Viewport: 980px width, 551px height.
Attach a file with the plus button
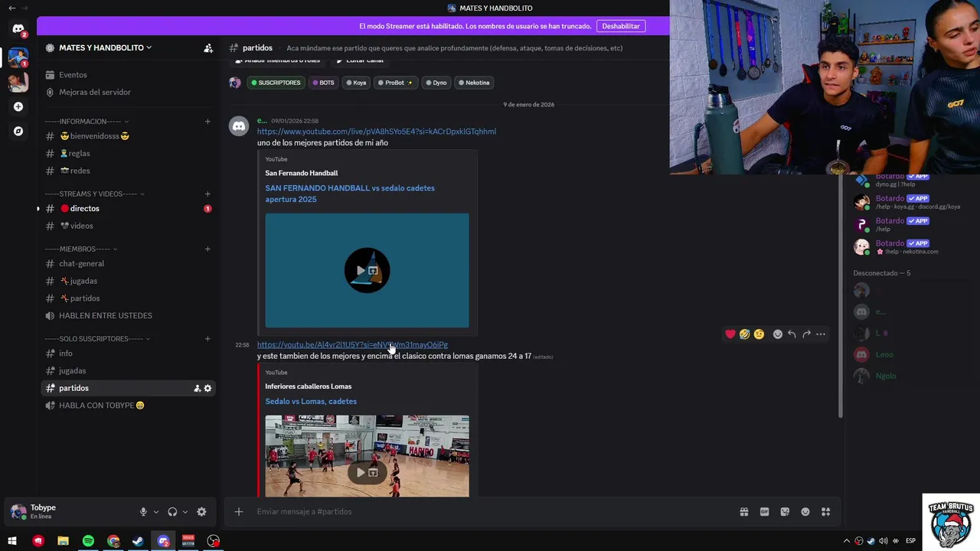(x=239, y=511)
